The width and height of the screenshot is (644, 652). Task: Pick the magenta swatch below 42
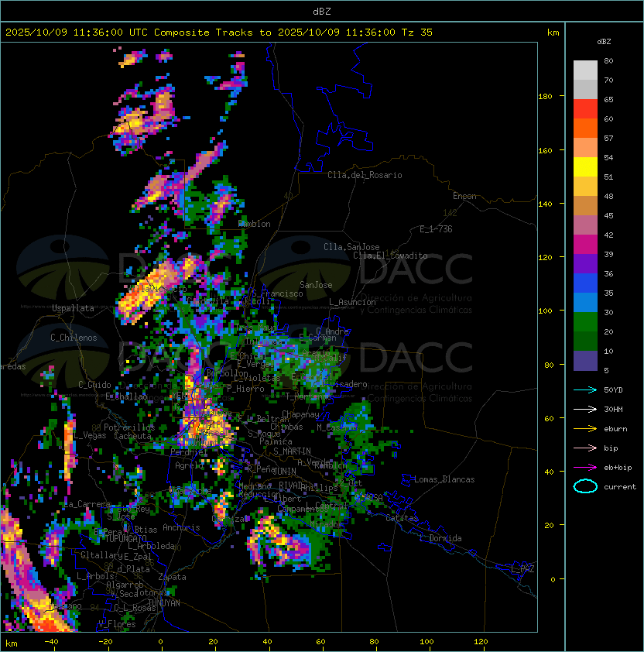click(x=585, y=245)
